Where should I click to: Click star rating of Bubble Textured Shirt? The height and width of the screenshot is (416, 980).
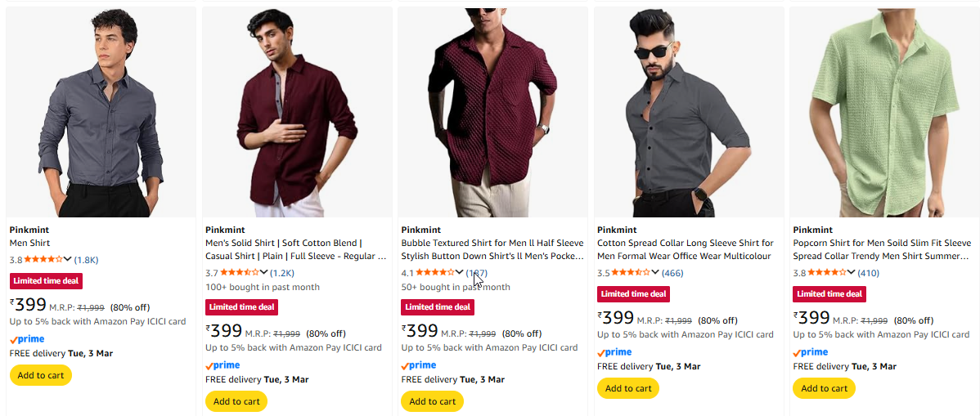click(435, 273)
